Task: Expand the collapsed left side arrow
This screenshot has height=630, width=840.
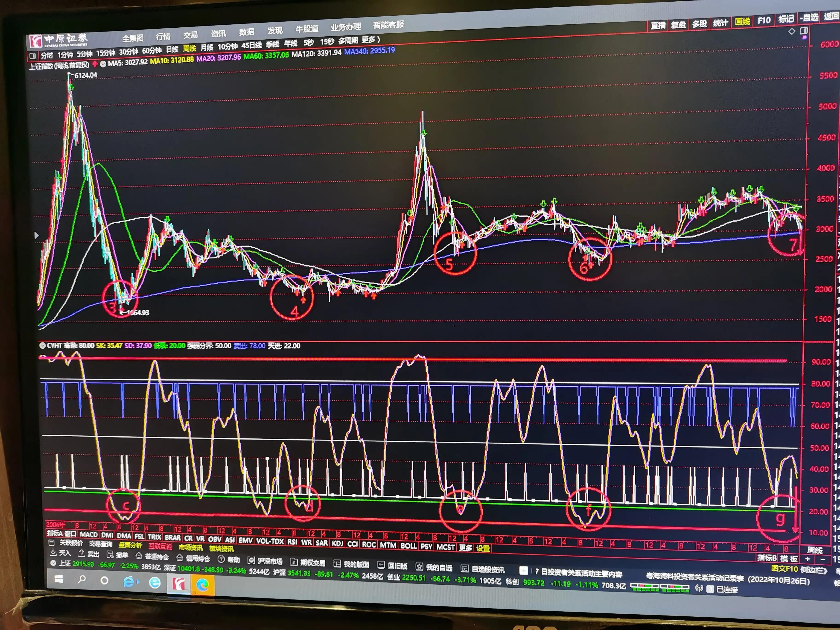Action: point(36,235)
